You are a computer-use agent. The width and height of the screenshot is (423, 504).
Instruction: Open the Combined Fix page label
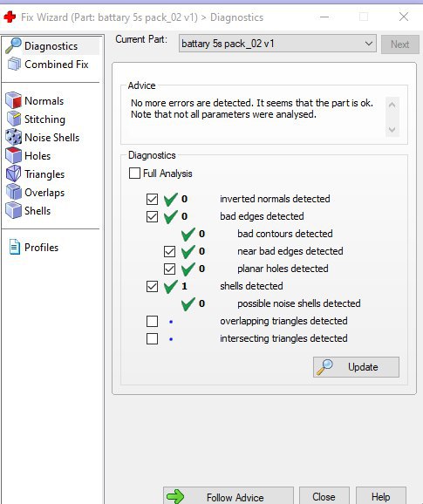click(56, 65)
